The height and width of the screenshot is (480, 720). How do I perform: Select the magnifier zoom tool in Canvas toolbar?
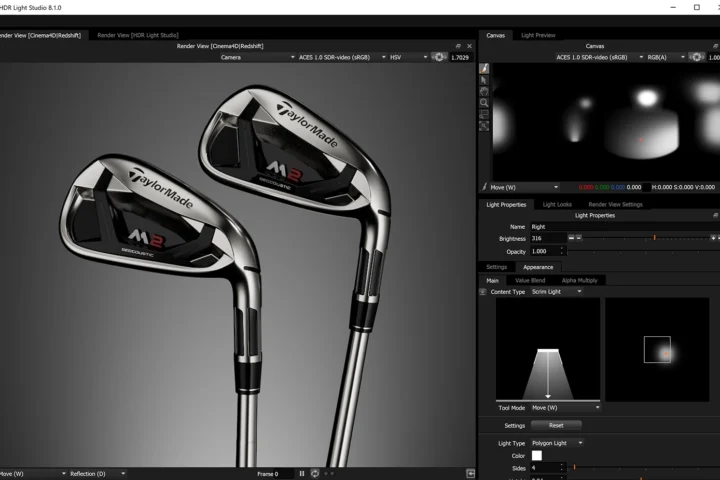click(x=484, y=103)
